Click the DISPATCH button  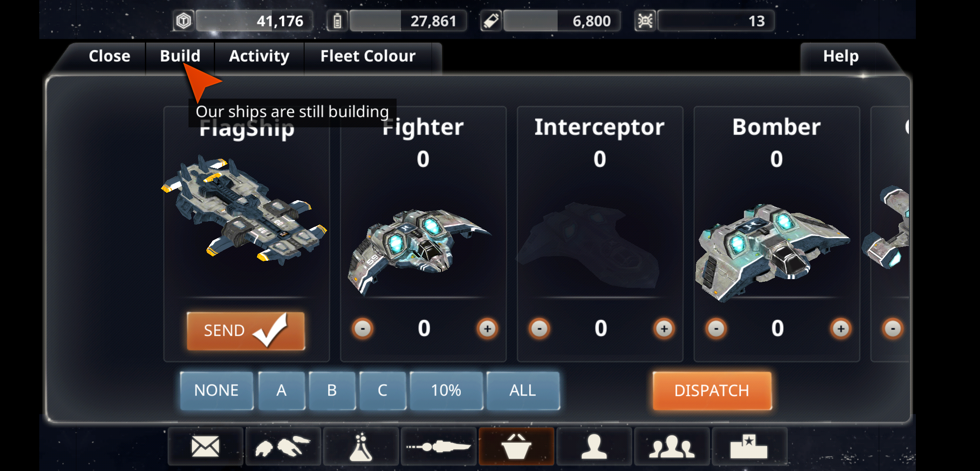point(712,390)
